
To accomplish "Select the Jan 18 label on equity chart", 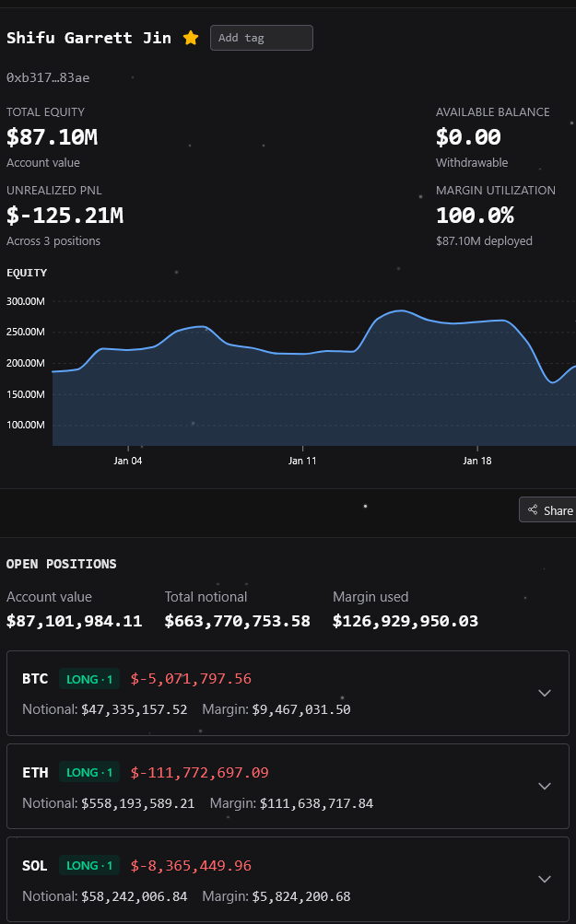I will click(476, 461).
